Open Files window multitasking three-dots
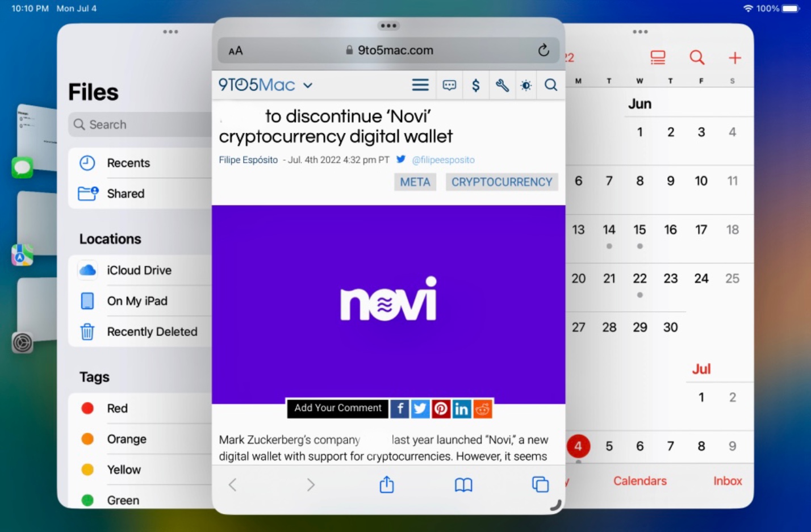The width and height of the screenshot is (811, 532). click(x=170, y=32)
